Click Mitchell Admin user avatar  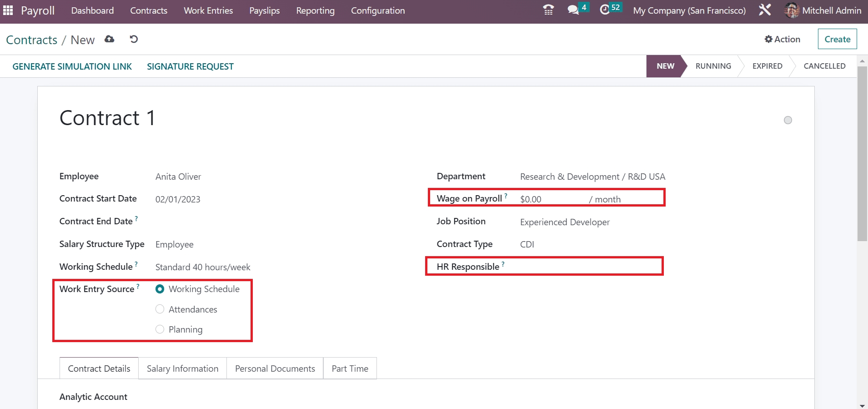[x=792, y=10]
